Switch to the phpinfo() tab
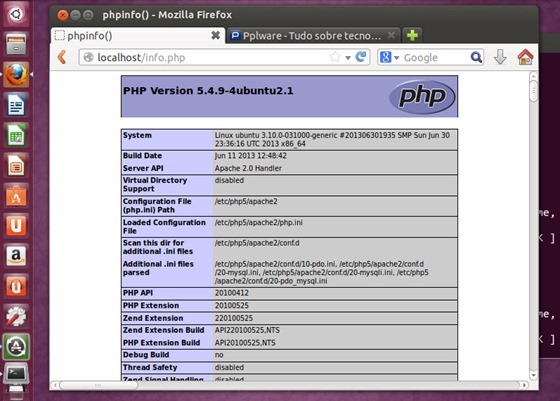Viewport: 560px width, 401px height. (138, 35)
